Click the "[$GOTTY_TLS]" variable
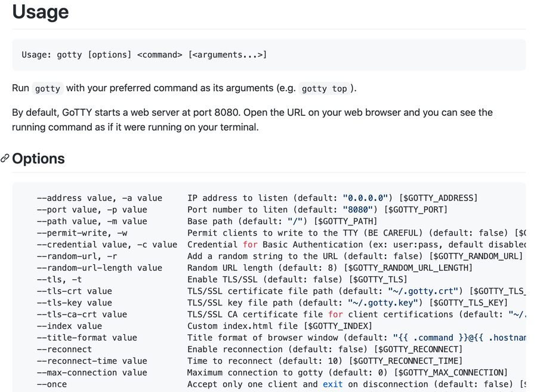The image size is (537, 392). point(378,279)
